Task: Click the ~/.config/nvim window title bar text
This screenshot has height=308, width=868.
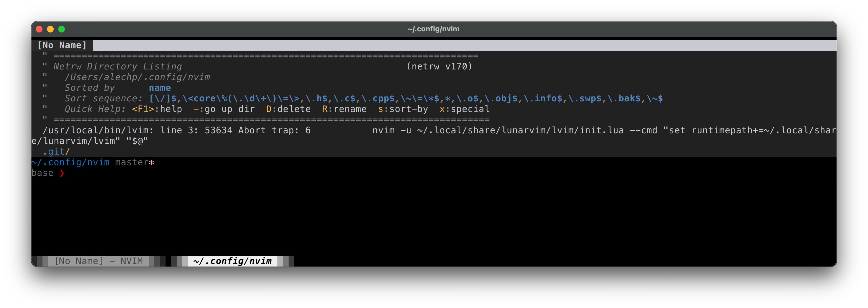Action: [433, 29]
